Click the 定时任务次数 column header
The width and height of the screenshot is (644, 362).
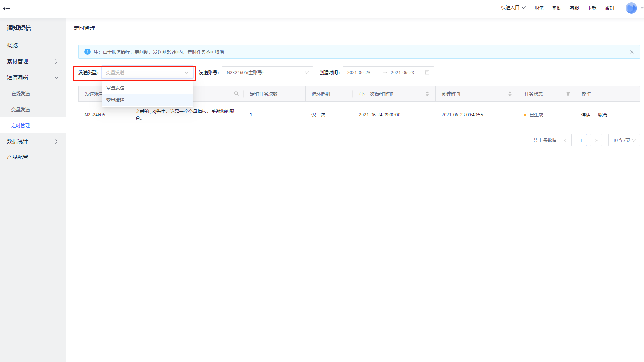[x=264, y=94]
